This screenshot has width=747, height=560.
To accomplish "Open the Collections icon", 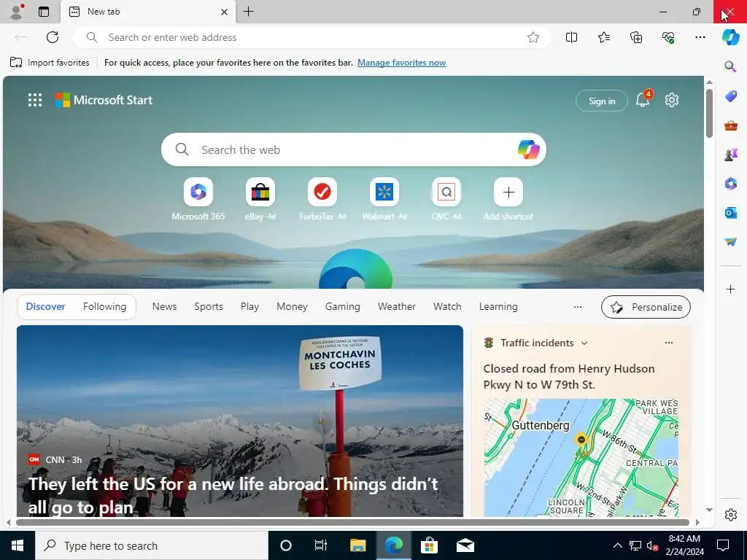I will point(636,37).
